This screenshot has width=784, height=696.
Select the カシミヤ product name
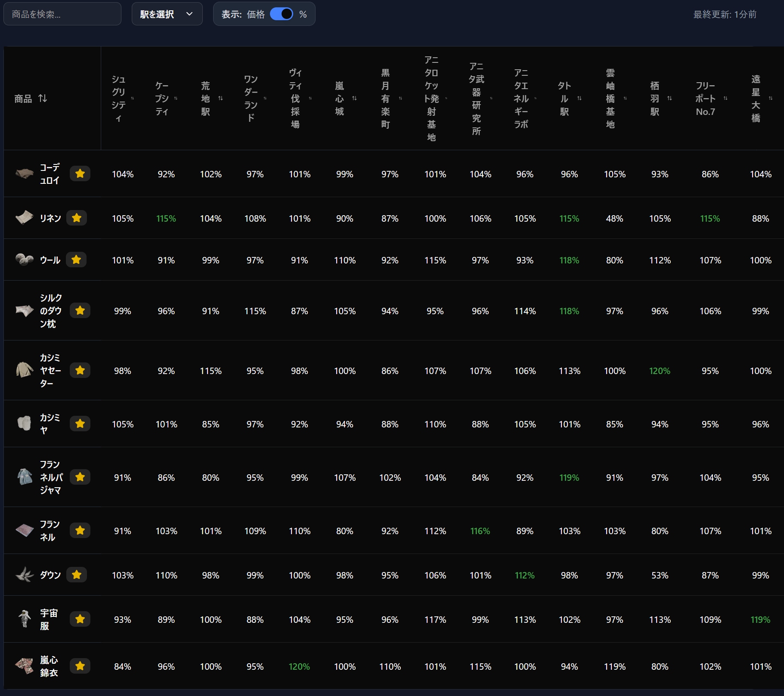pos(50,424)
